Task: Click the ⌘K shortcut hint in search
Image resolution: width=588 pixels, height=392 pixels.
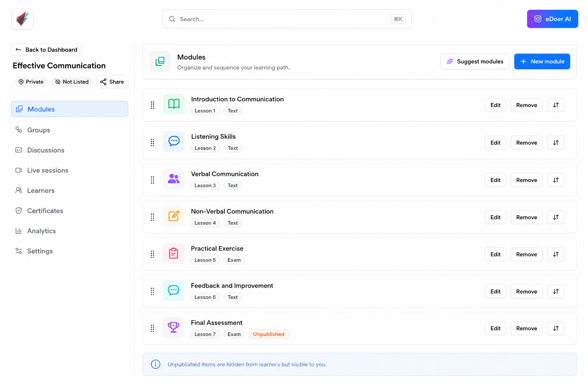Action: click(398, 19)
